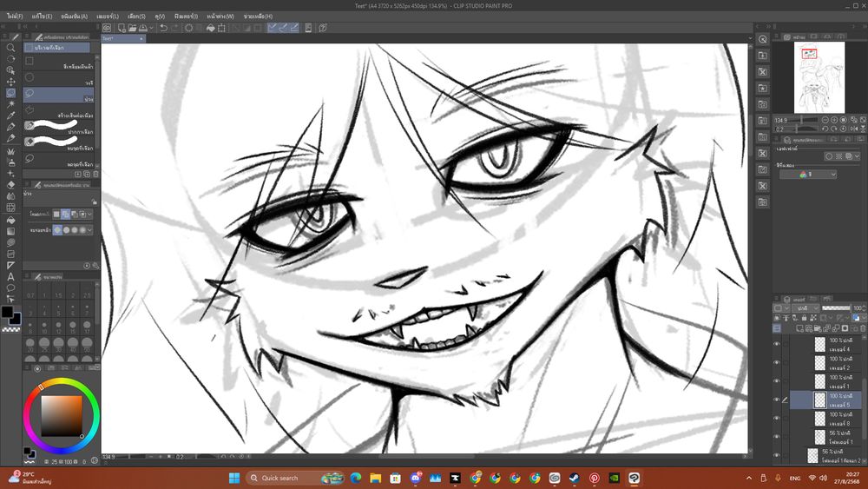Screen dimensions: 868x489
Task: Zoom in using Navigator plus icon
Action: 834,120
